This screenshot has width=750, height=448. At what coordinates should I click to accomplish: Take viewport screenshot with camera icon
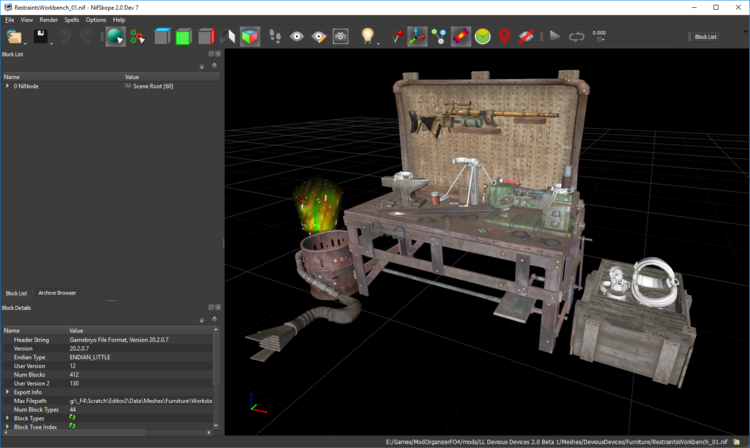[x=340, y=36]
